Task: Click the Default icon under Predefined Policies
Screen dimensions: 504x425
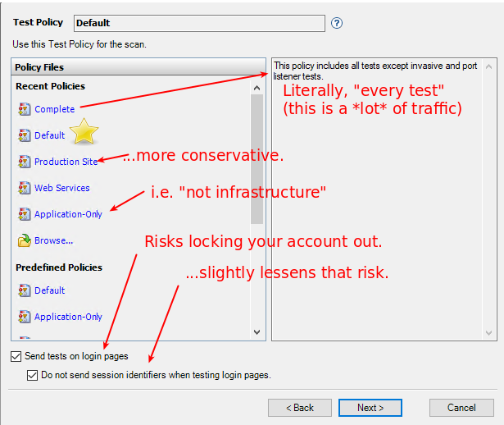Action: click(24, 290)
